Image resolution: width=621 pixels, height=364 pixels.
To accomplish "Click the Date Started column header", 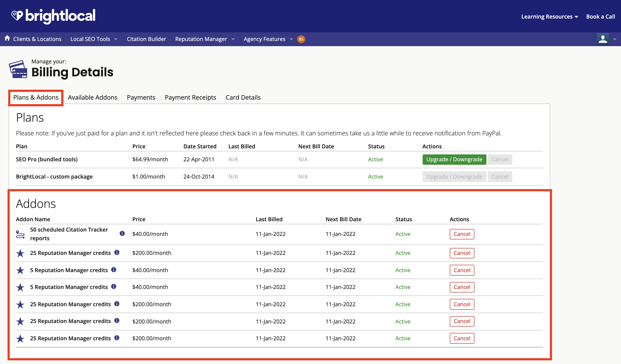I will point(200,146).
